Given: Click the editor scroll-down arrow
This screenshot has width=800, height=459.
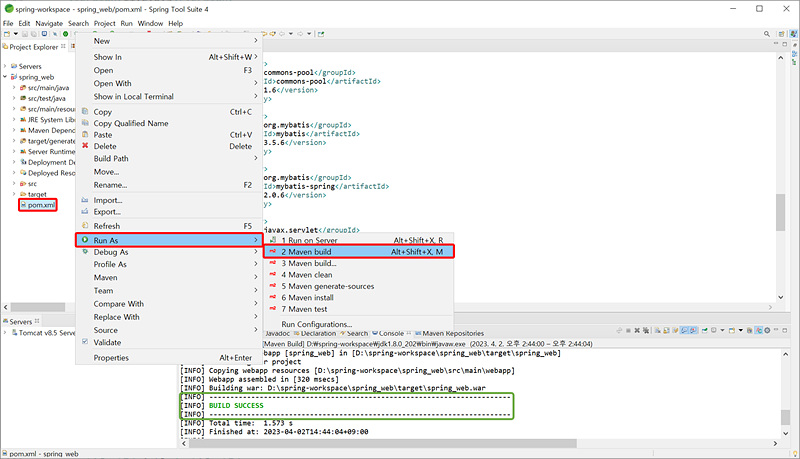Looking at the screenshot, I should [x=781, y=297].
